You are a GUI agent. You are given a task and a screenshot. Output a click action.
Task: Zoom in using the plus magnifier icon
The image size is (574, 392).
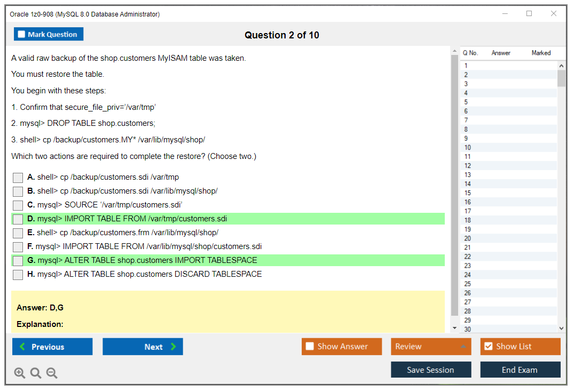pos(20,373)
